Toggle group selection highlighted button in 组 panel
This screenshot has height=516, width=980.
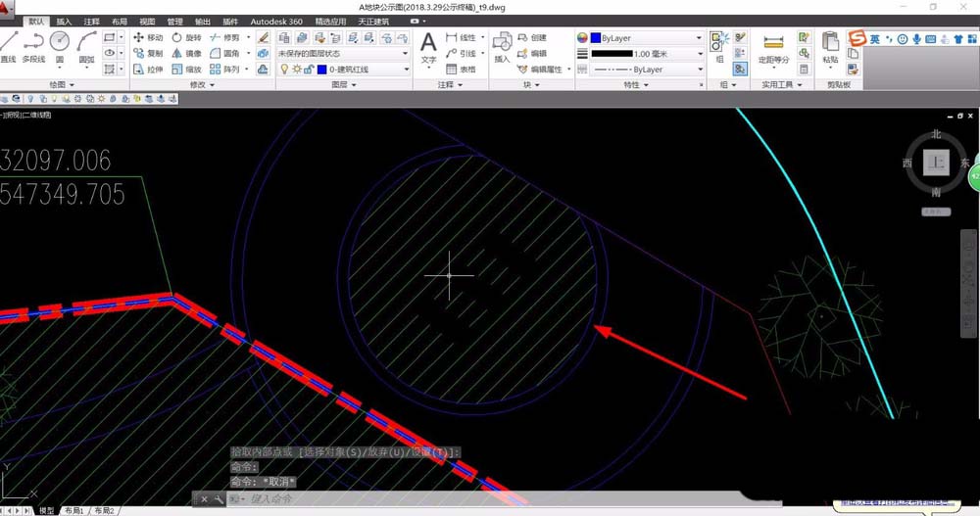click(740, 69)
